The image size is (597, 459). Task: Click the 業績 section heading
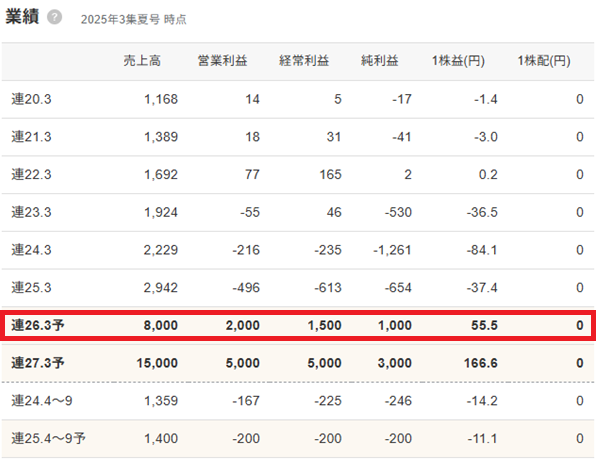(x=22, y=17)
